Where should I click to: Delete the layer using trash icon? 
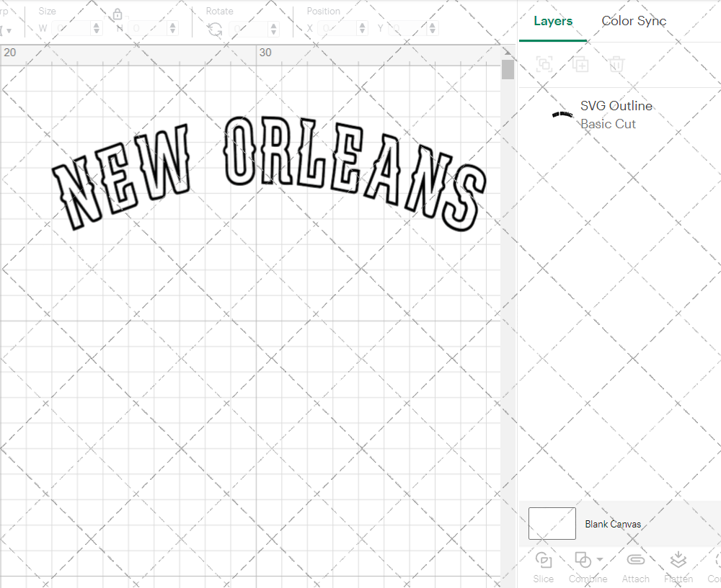pos(616,64)
